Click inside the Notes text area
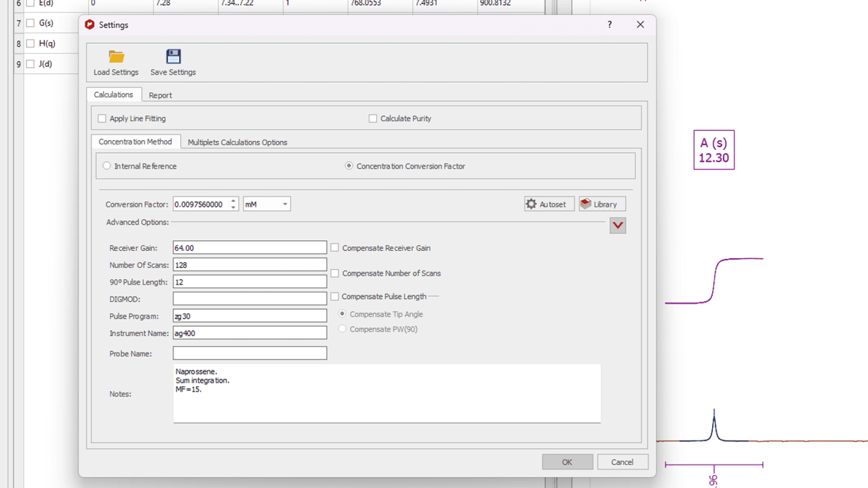The height and width of the screenshot is (488, 868). coord(387,394)
